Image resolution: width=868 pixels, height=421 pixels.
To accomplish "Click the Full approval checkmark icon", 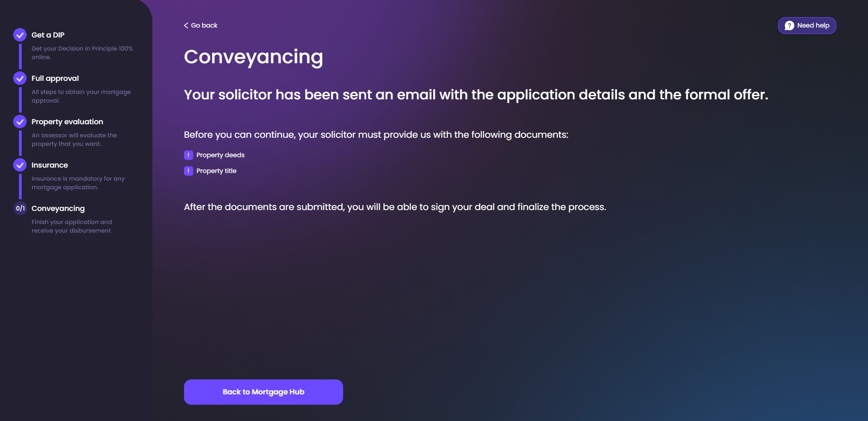I will pos(20,78).
